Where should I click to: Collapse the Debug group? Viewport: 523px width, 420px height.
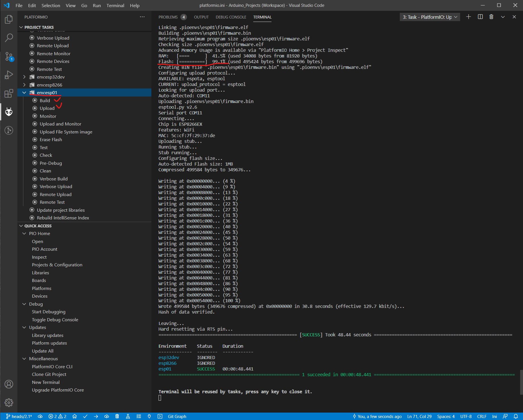24,304
